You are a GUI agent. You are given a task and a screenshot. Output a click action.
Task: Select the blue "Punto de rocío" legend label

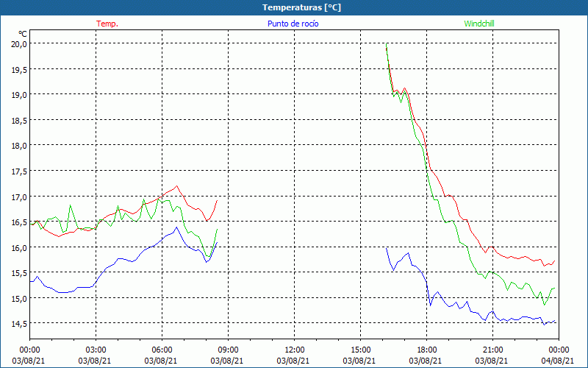pos(293,24)
